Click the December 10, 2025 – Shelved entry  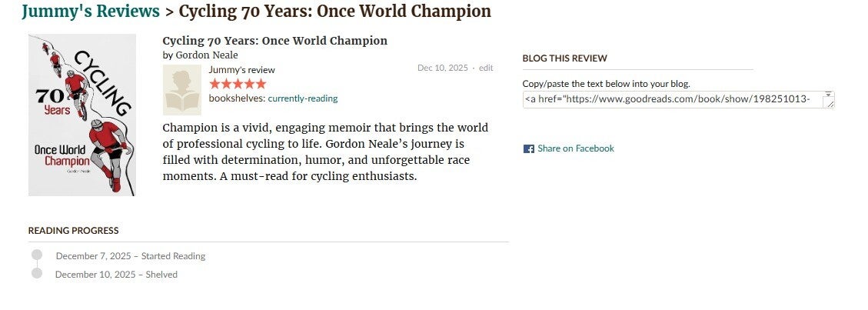tap(116, 275)
